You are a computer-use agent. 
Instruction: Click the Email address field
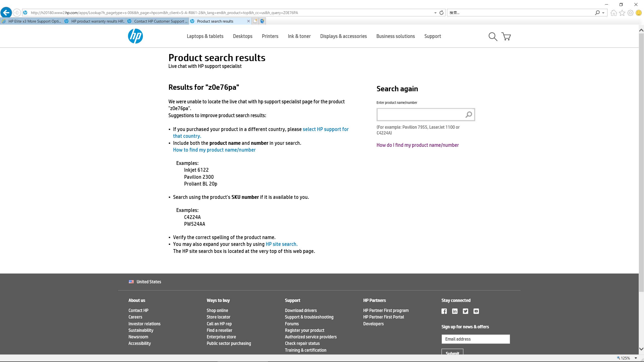coord(475,339)
